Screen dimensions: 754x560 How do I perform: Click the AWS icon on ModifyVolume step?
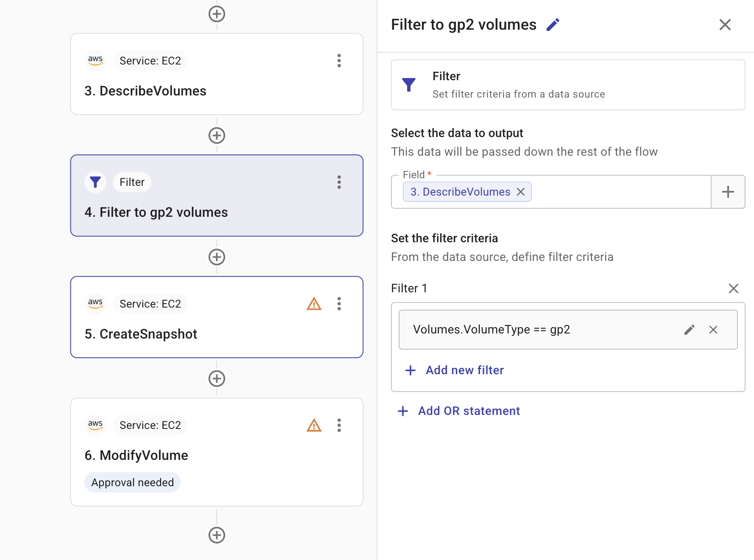pyautogui.click(x=95, y=425)
